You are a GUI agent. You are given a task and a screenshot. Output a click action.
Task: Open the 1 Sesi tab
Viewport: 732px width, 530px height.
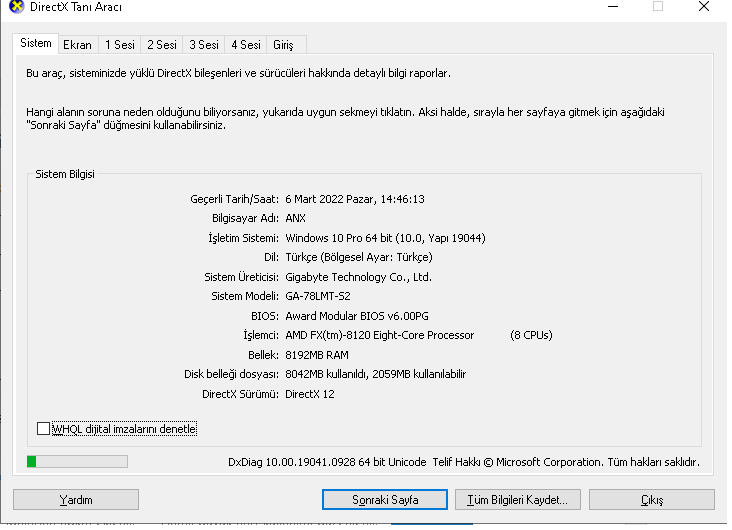[120, 45]
